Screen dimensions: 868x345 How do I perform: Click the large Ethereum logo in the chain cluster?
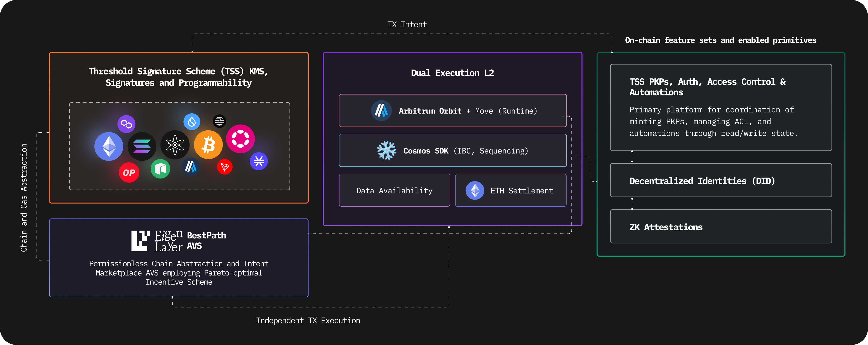109,147
